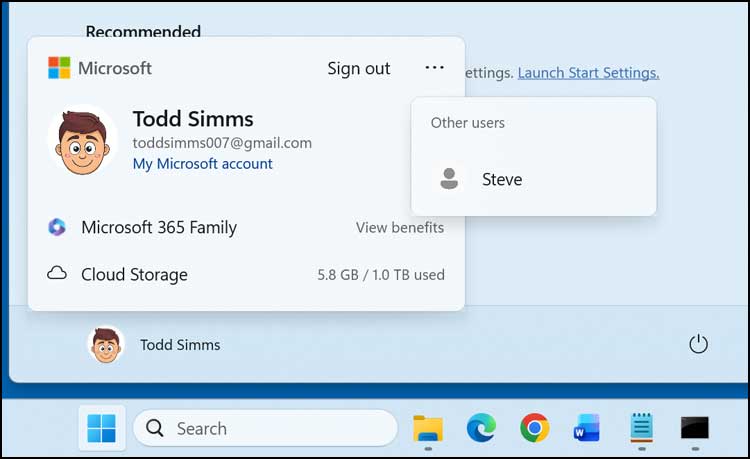750x459 pixels.
Task: Click Todd Simms name in Start footer
Action: point(180,345)
